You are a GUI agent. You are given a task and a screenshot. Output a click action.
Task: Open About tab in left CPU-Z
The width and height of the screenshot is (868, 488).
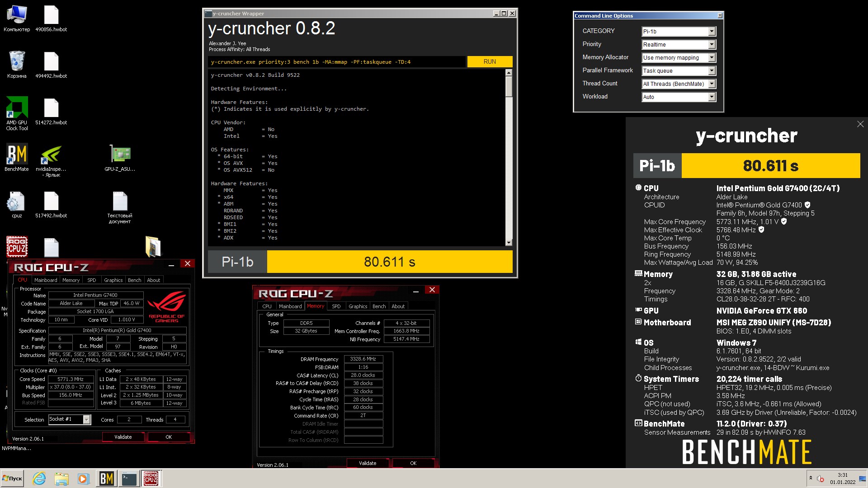(154, 280)
